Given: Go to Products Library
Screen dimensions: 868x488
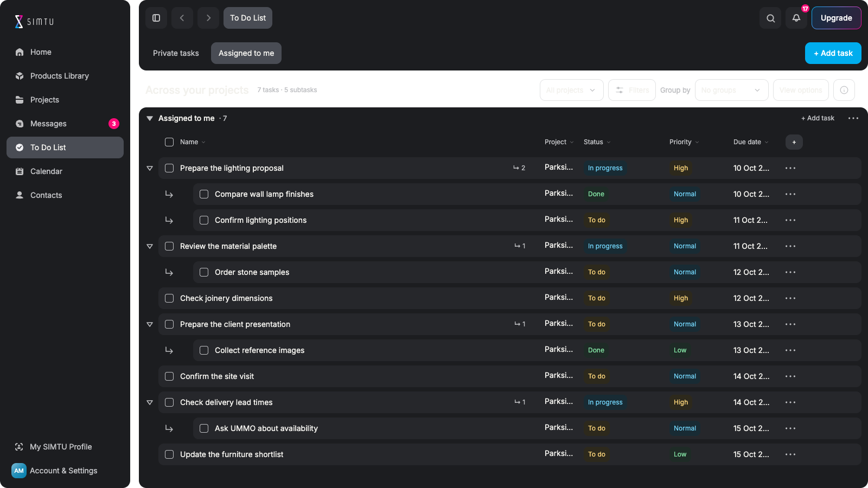Looking at the screenshot, I should pos(65,76).
